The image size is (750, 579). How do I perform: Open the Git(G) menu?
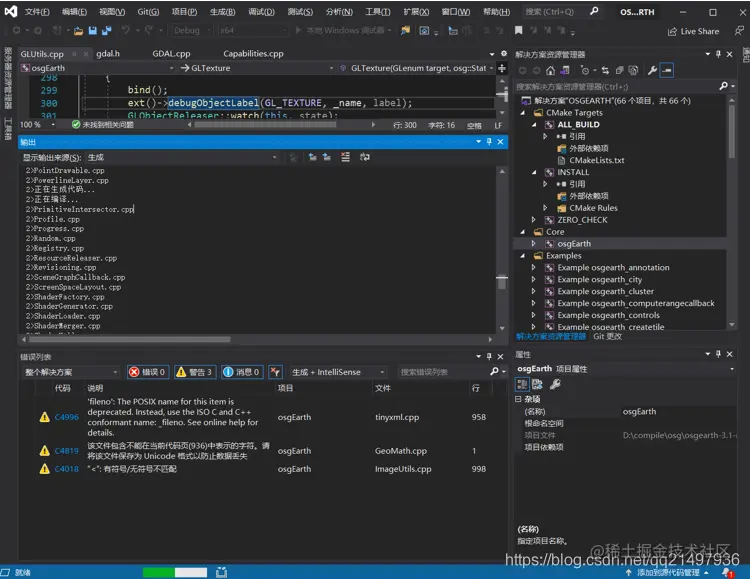pyautogui.click(x=148, y=11)
